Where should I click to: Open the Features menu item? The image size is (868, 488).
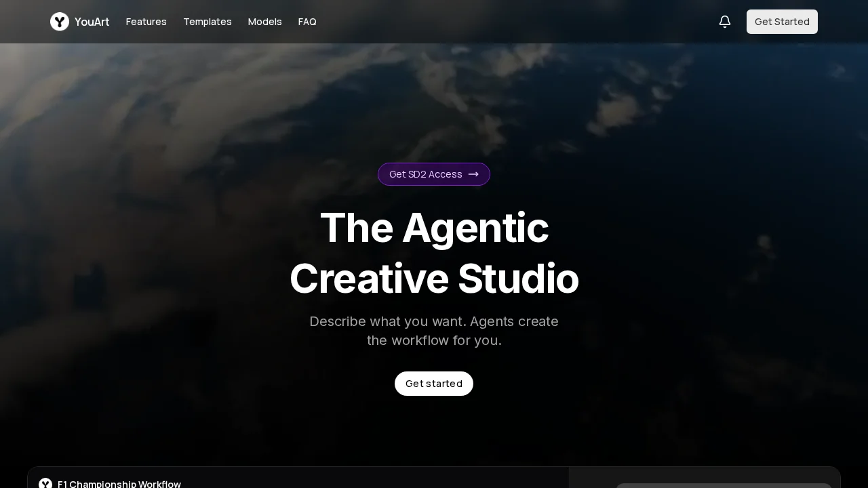pyautogui.click(x=146, y=22)
